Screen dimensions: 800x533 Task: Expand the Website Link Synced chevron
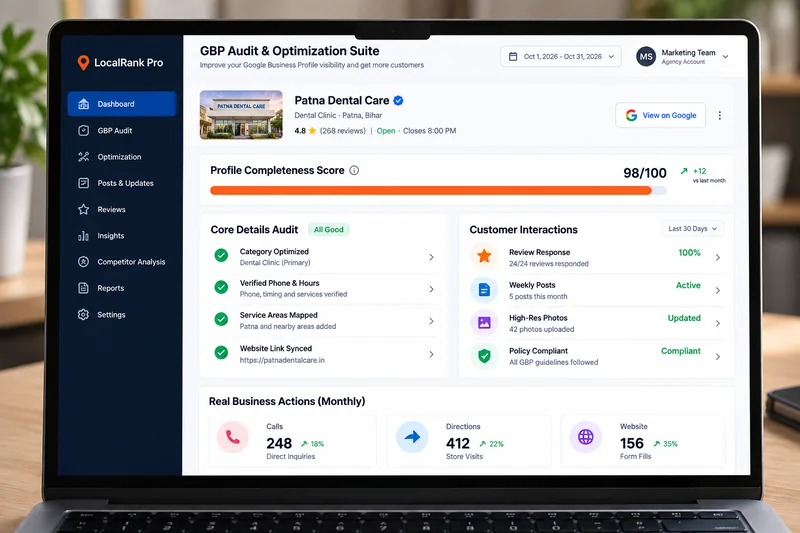431,354
